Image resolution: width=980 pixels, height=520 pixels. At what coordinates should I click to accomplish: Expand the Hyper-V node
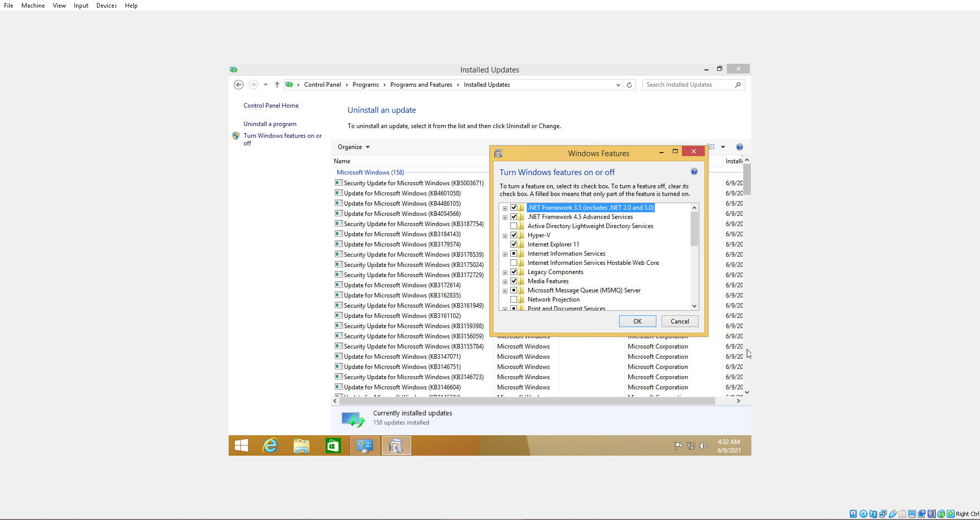pyautogui.click(x=505, y=236)
